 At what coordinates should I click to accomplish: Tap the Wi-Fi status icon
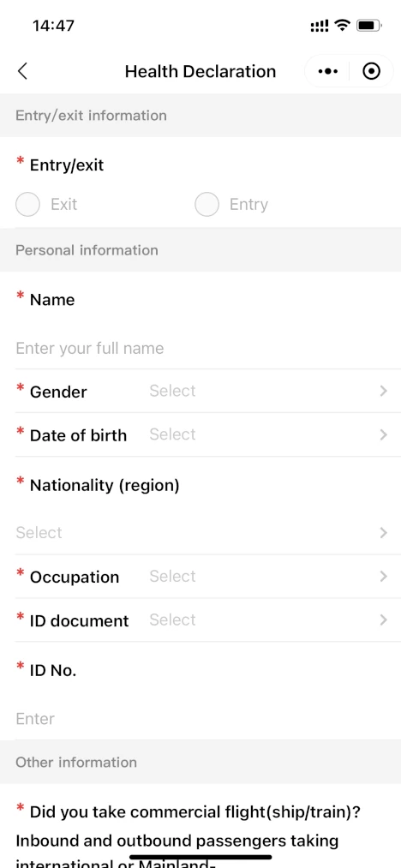click(343, 25)
